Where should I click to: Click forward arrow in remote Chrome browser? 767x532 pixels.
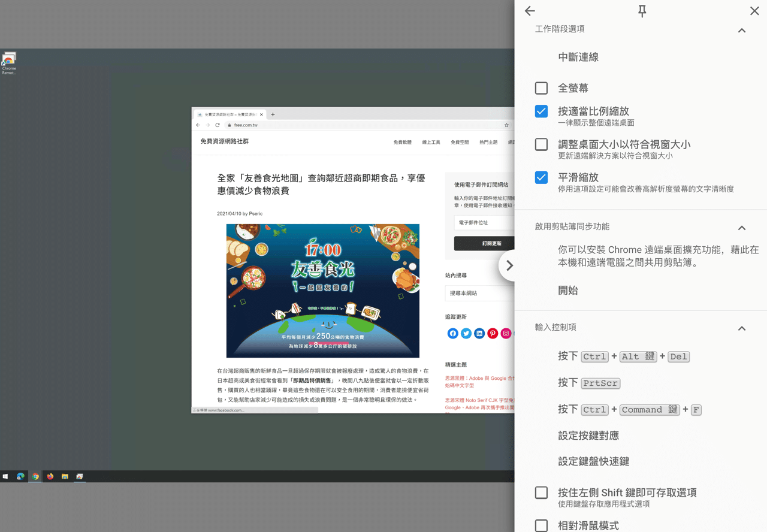pyautogui.click(x=208, y=125)
